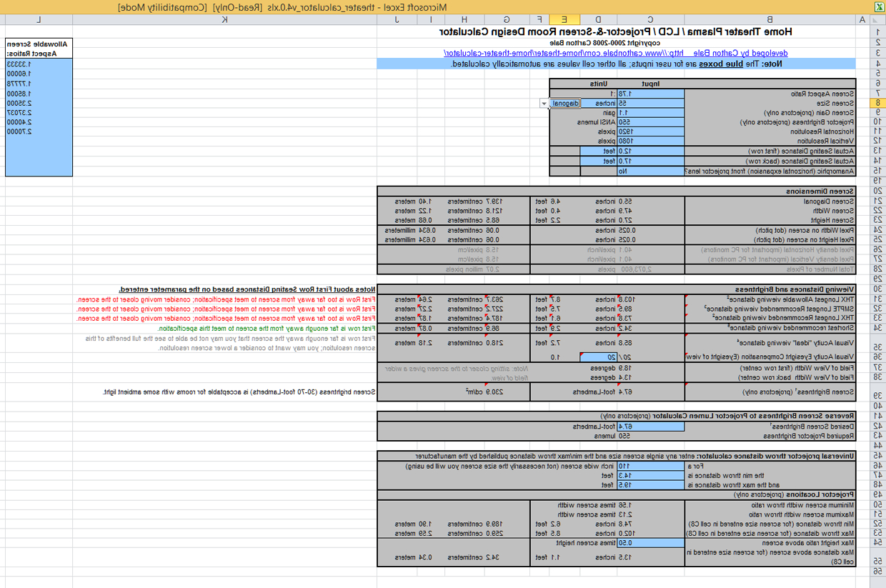Click the Reverse Screen Brightness section header

click(616, 416)
